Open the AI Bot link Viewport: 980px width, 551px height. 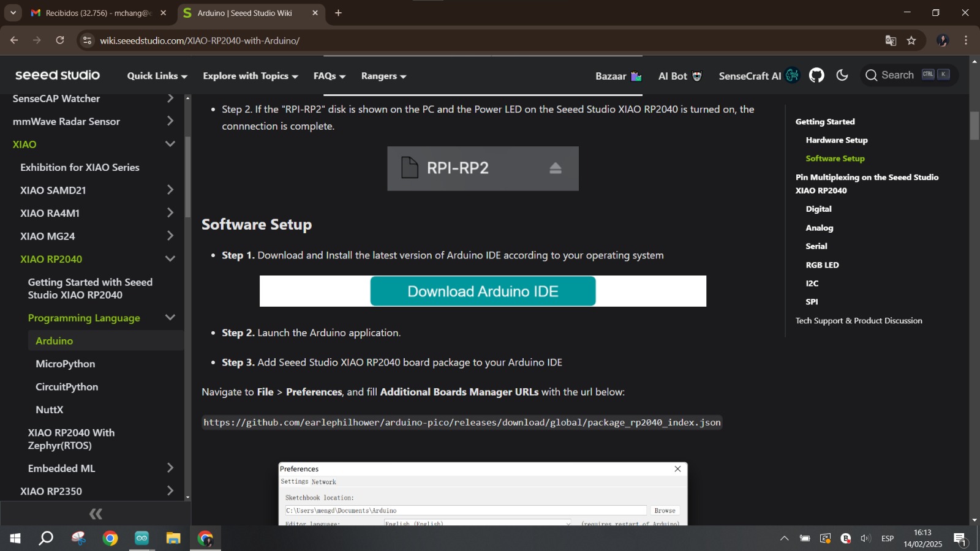pyautogui.click(x=680, y=76)
